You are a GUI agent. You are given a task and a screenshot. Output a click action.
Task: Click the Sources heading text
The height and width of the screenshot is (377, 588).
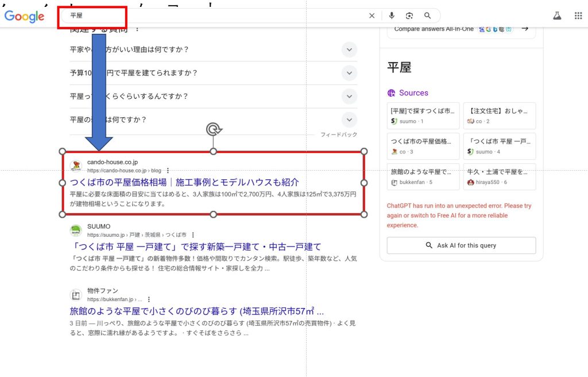(x=413, y=93)
